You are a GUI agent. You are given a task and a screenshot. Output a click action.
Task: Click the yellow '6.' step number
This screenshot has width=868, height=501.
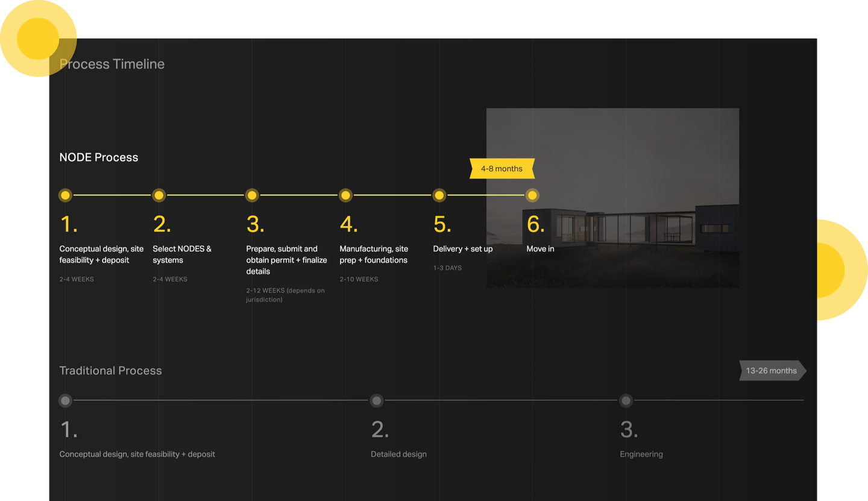536,224
